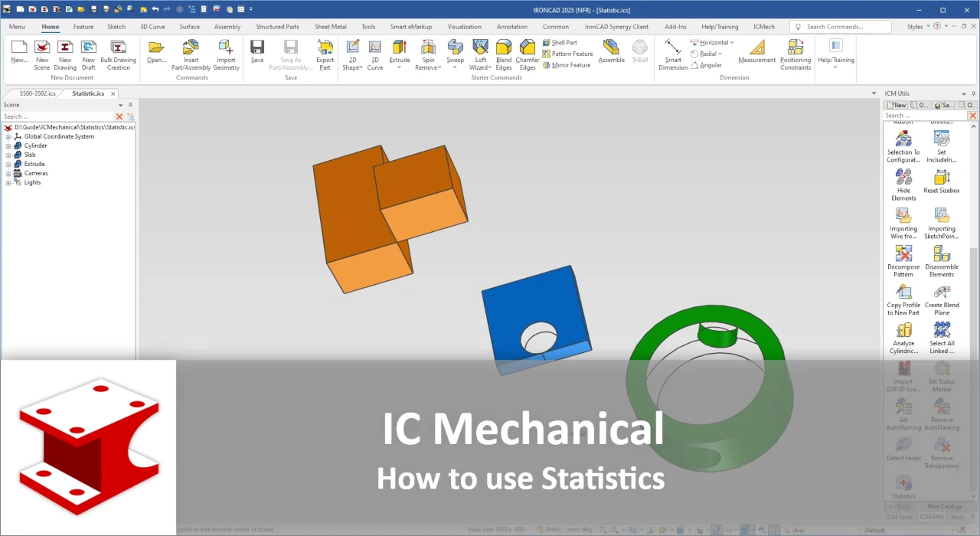
Task: Close the Statistic.ics document tab
Action: pyautogui.click(x=113, y=93)
